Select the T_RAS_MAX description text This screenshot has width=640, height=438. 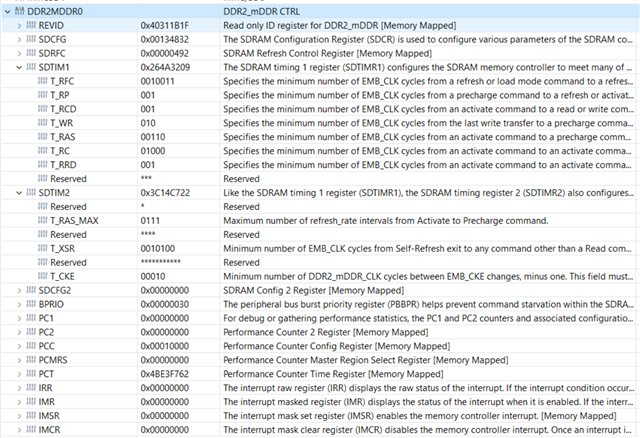385,221
